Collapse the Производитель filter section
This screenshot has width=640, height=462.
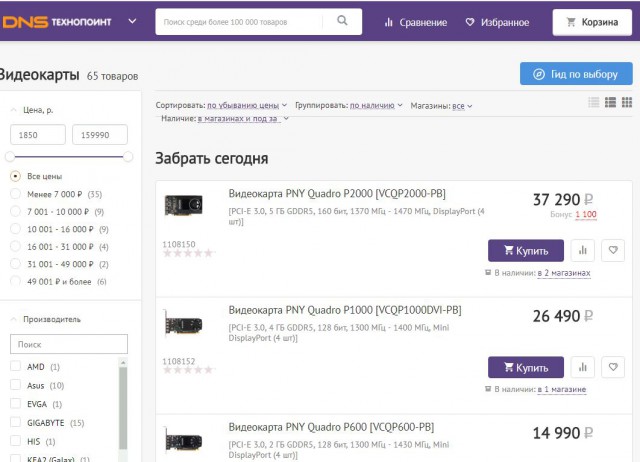click(45, 319)
